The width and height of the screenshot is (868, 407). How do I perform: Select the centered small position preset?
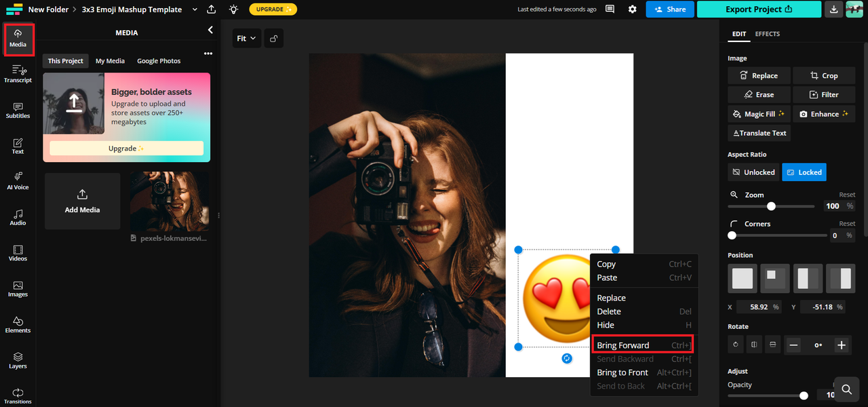tap(775, 279)
